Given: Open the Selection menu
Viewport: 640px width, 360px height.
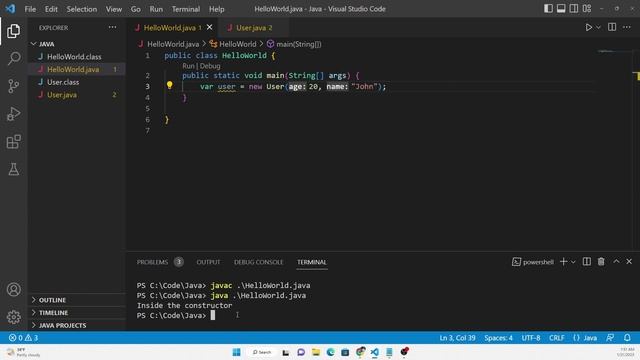Looking at the screenshot, I should click(x=82, y=9).
